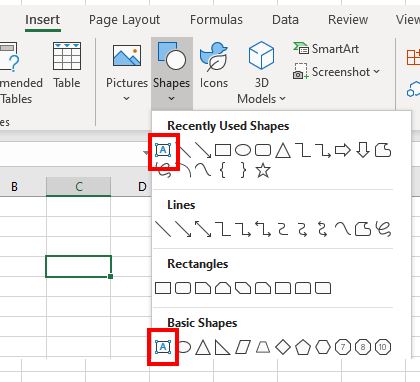Go to the Formulas tab

(216, 20)
